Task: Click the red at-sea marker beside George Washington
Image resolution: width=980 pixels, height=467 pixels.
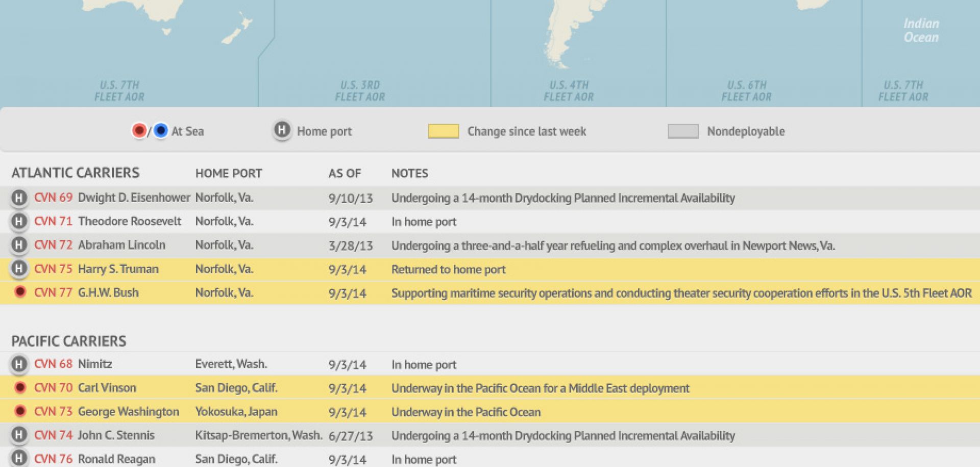Action: [x=20, y=411]
